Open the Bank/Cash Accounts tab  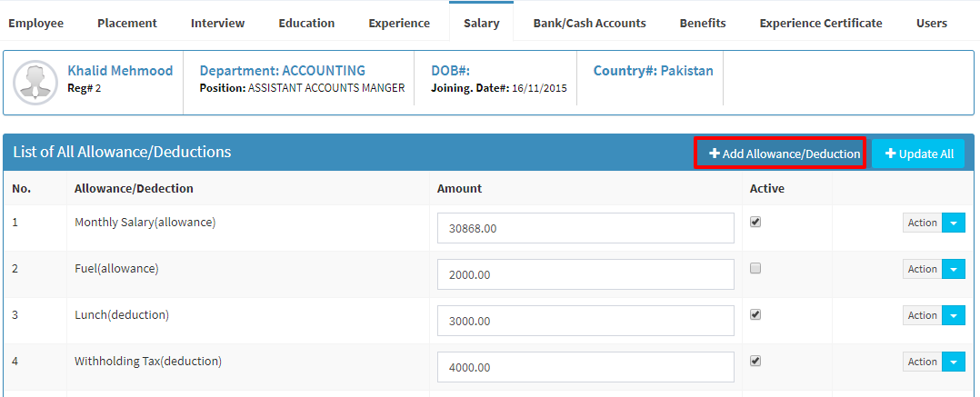[x=589, y=23]
